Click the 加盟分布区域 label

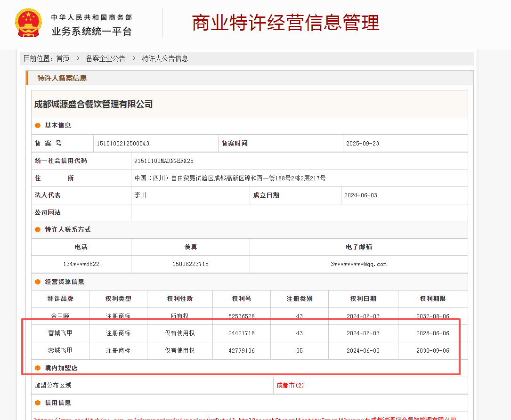(x=53, y=386)
